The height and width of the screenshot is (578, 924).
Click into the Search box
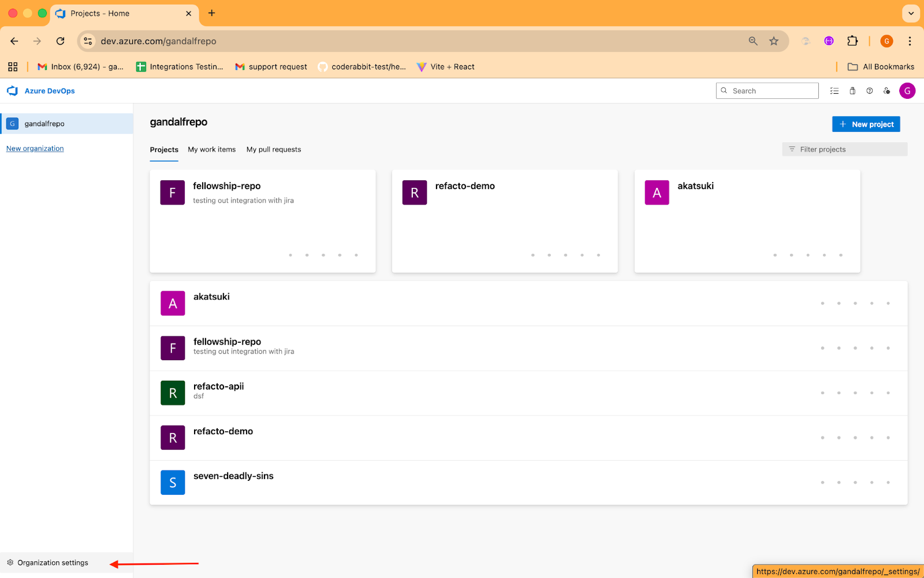[x=767, y=91]
